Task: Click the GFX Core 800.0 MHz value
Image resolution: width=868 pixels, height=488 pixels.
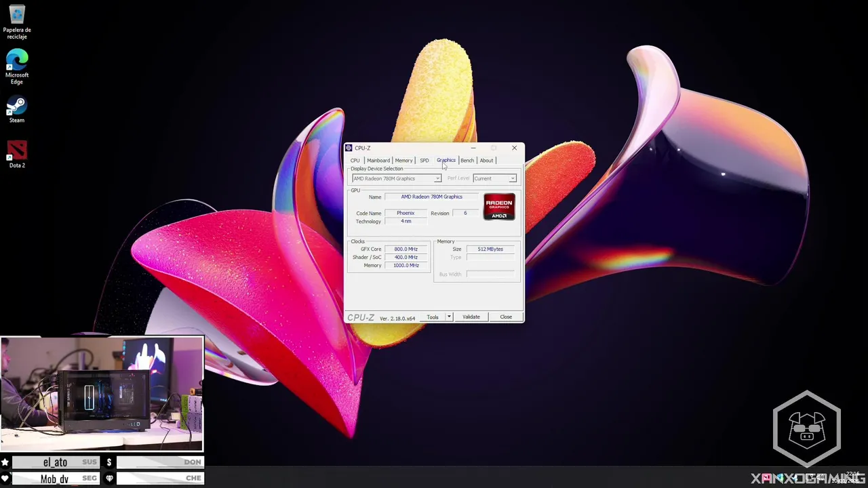Action: point(406,249)
